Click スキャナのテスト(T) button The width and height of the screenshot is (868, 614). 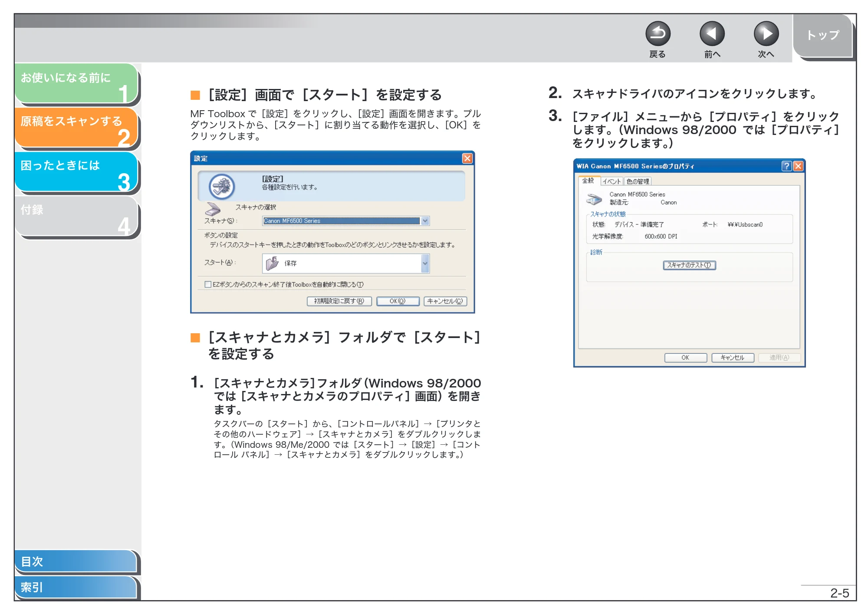click(689, 265)
